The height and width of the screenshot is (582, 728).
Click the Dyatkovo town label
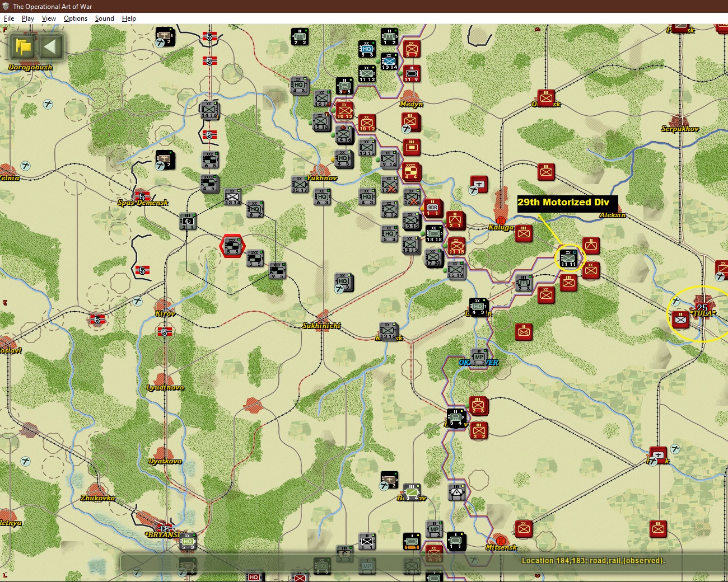(x=165, y=461)
